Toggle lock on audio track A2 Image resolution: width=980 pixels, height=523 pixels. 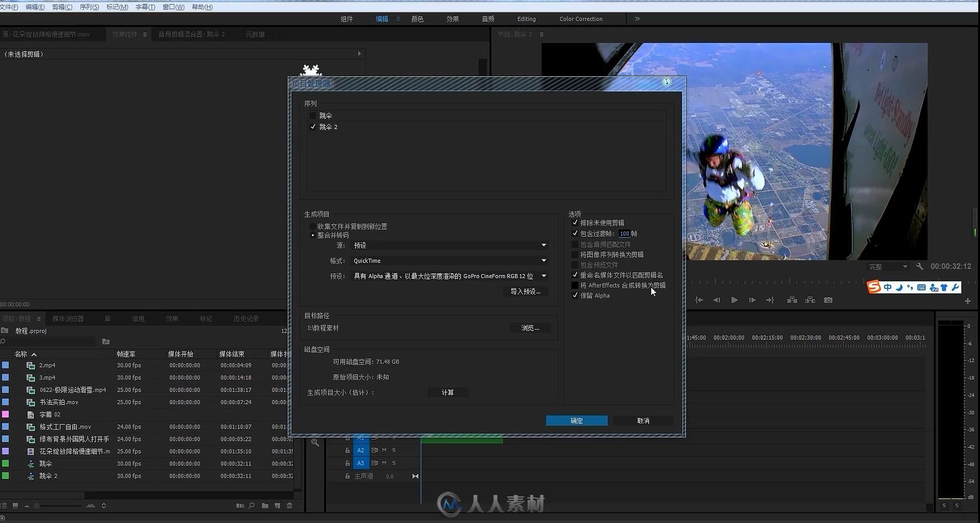pos(347,450)
